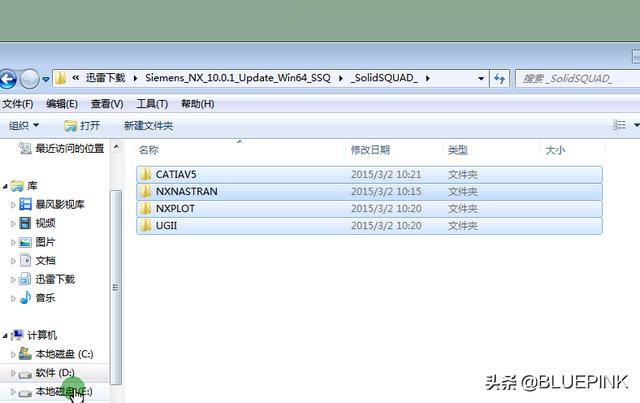Select the CATIAV5 folder icon
The width and height of the screenshot is (640, 403).
click(145, 174)
